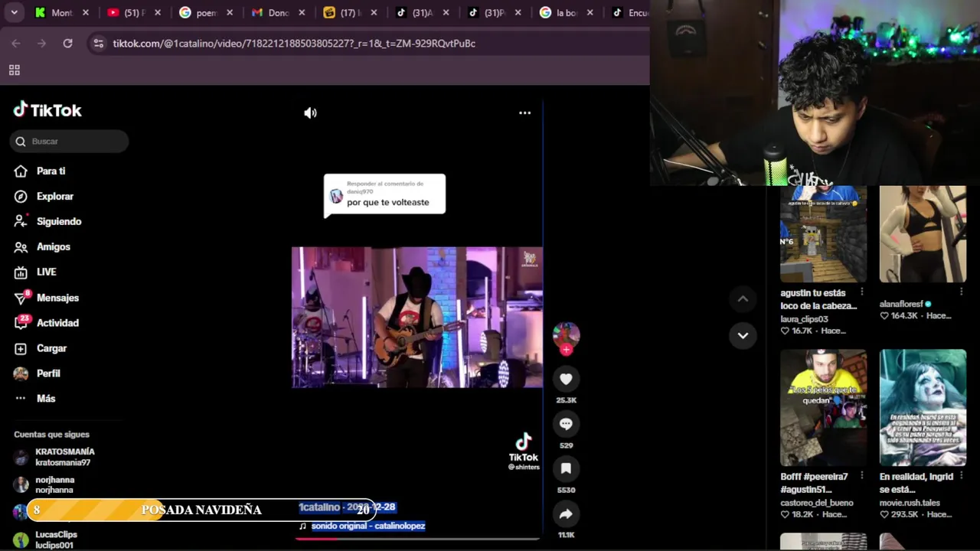The width and height of the screenshot is (980, 551).
Task: Click the guitarist video frame
Action: click(417, 317)
